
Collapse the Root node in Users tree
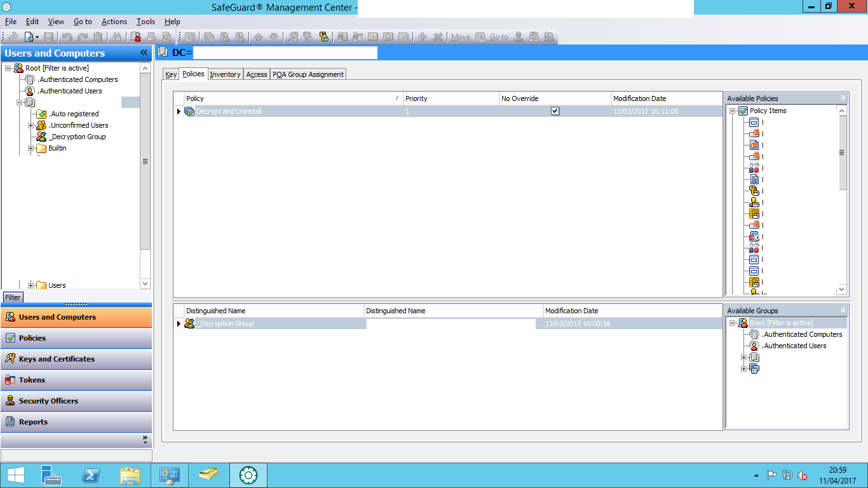(8, 68)
